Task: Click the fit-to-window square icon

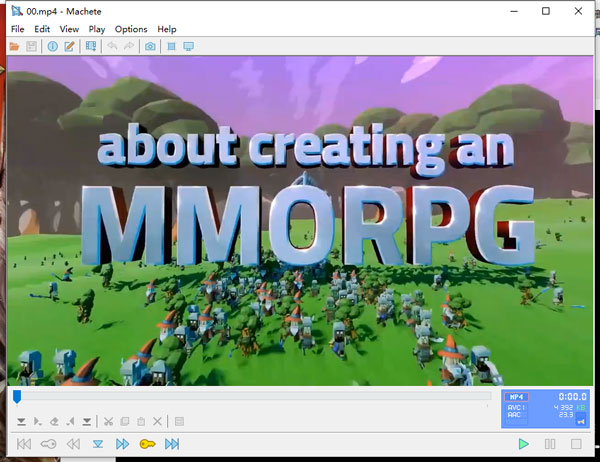Action: tap(171, 47)
